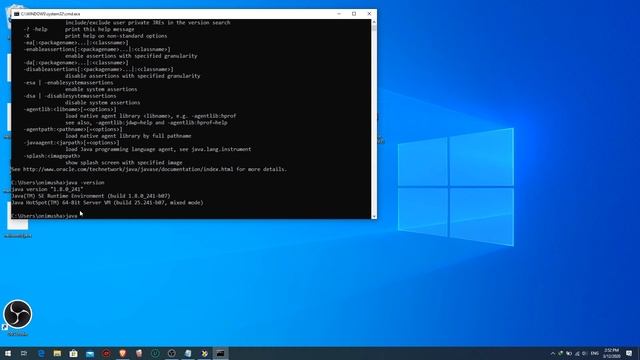Click the oracle.com documentation URL line
Viewport: 640px width, 360px height.
[x=149, y=169]
